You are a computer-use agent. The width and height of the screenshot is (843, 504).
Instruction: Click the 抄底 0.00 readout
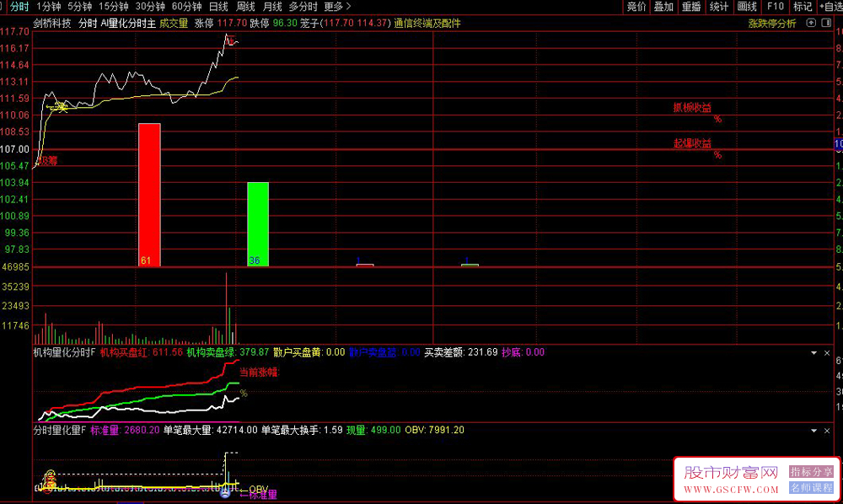pyautogui.click(x=524, y=352)
